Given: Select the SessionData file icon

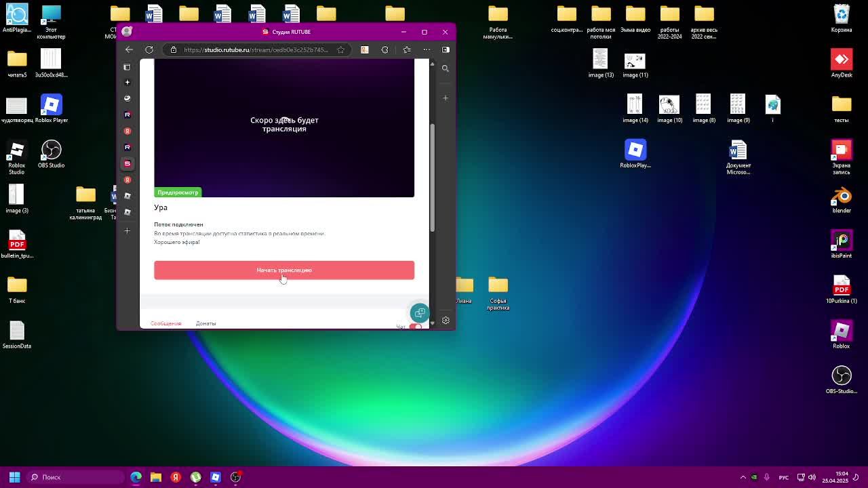Looking at the screenshot, I should tap(17, 335).
